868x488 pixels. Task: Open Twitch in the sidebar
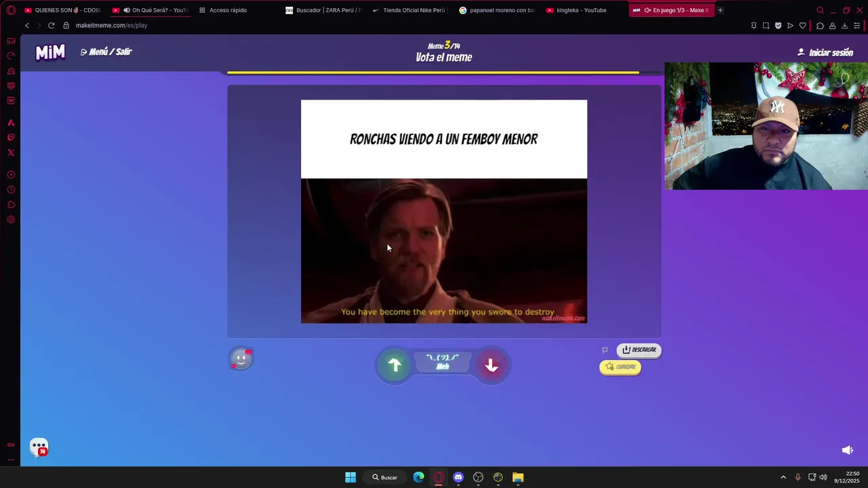pyautogui.click(x=11, y=138)
